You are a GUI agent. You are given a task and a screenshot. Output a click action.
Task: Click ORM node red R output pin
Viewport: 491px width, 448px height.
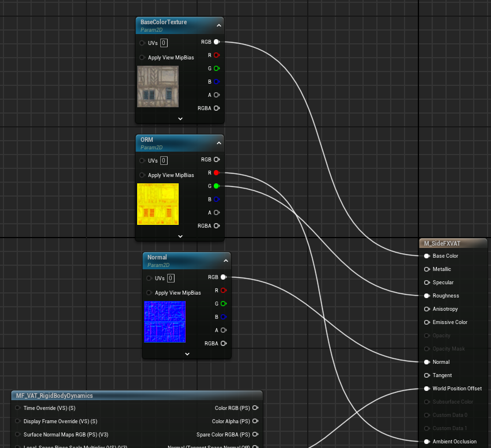(x=217, y=172)
